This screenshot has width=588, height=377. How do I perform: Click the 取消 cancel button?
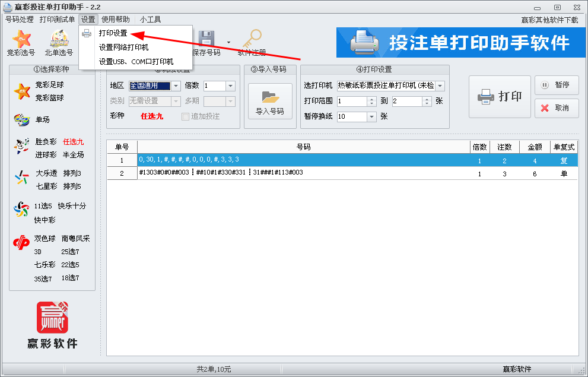pyautogui.click(x=556, y=108)
